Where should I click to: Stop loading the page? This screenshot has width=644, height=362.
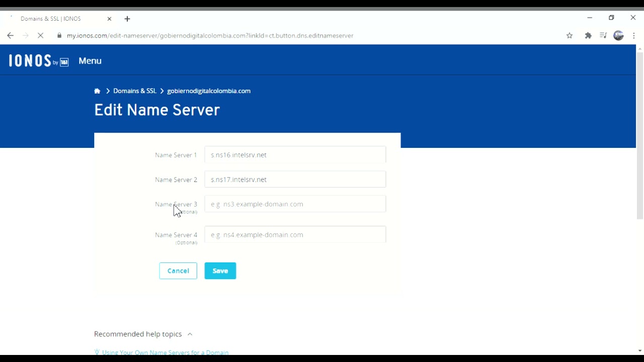41,36
